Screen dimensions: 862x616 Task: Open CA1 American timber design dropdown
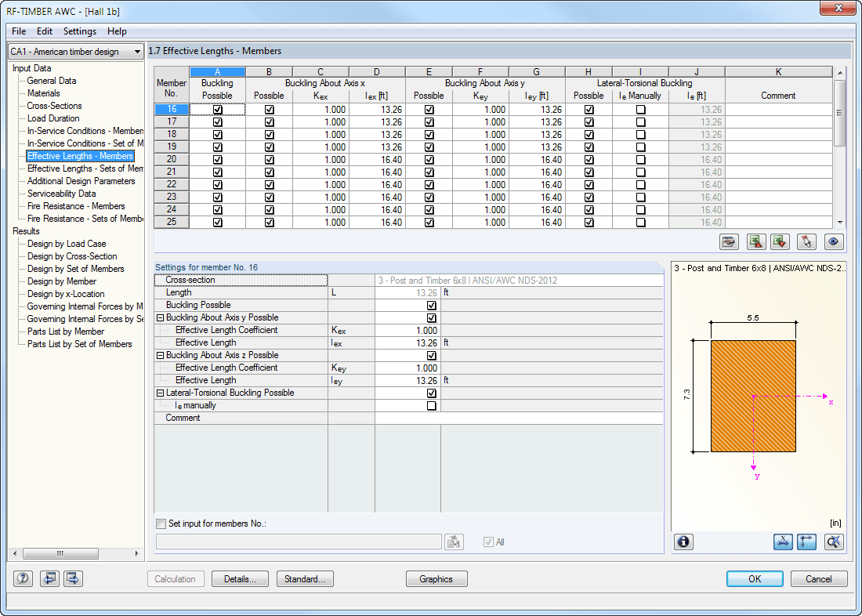click(76, 52)
